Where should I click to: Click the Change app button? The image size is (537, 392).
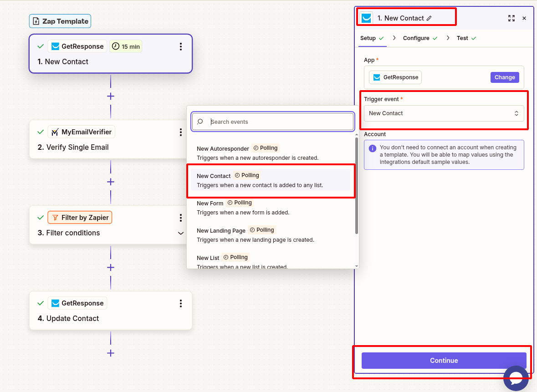[x=505, y=77]
